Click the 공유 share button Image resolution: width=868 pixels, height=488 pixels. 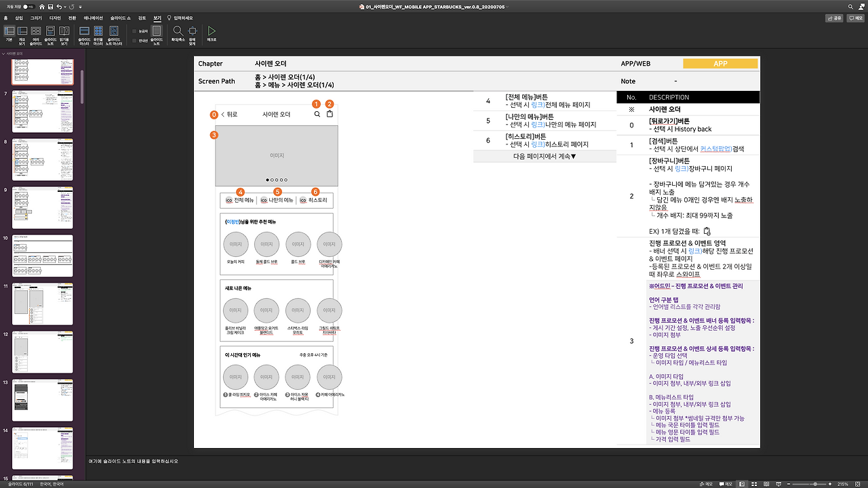coord(834,18)
